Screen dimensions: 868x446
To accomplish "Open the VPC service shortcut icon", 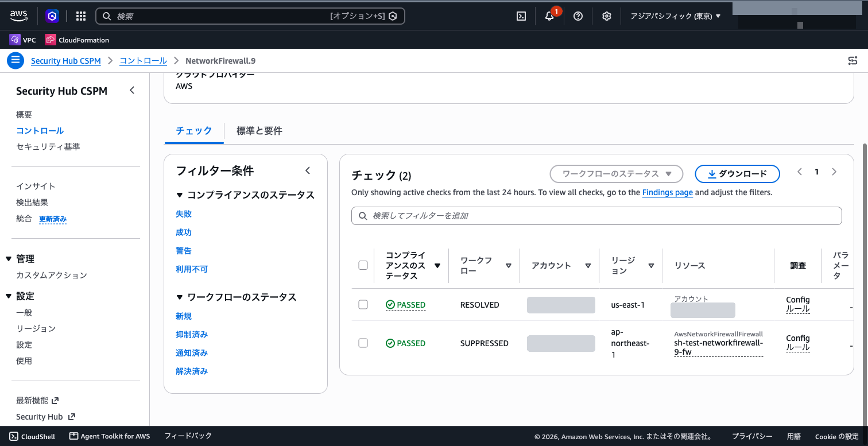I will tap(15, 40).
